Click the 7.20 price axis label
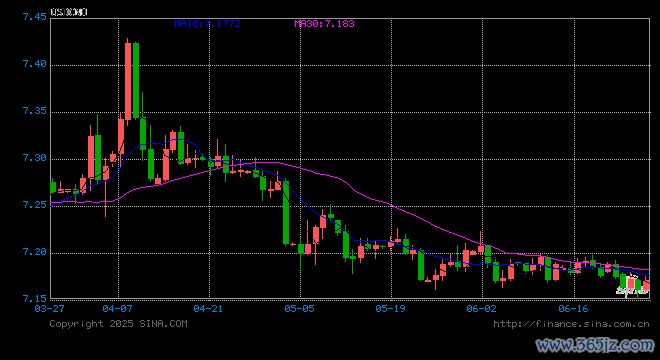This screenshot has height=360, width=660. click(x=35, y=252)
